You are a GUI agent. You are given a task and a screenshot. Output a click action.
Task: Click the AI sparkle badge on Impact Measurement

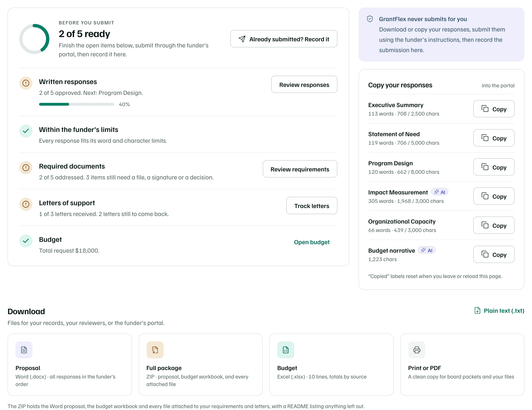(439, 192)
